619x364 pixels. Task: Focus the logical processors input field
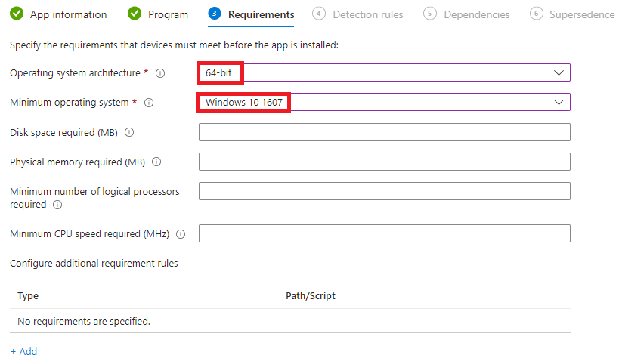click(385, 191)
